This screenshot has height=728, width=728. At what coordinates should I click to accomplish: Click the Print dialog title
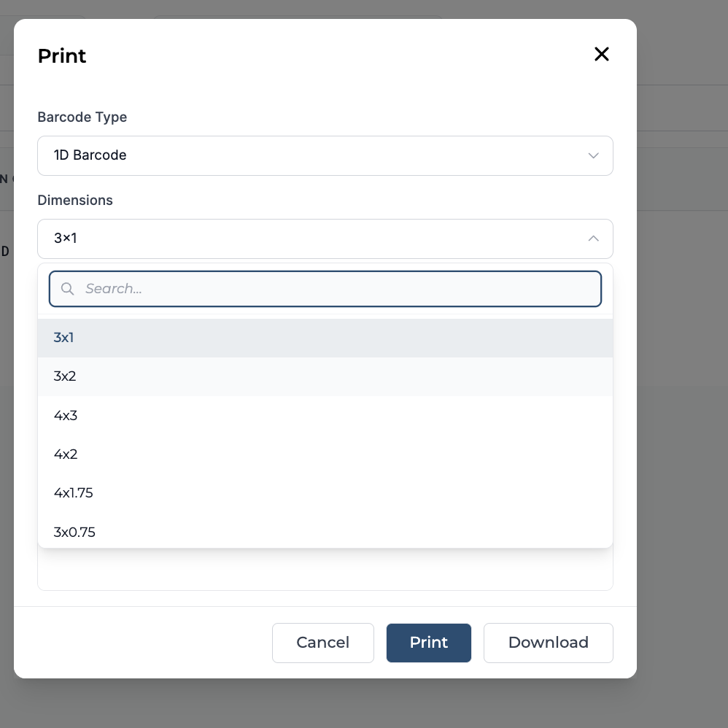[62, 55]
